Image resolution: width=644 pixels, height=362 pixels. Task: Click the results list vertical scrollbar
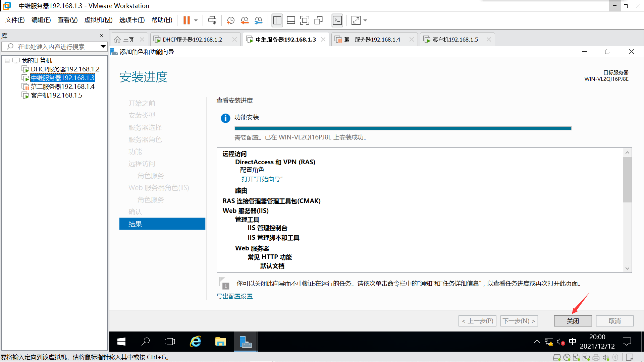click(x=627, y=180)
